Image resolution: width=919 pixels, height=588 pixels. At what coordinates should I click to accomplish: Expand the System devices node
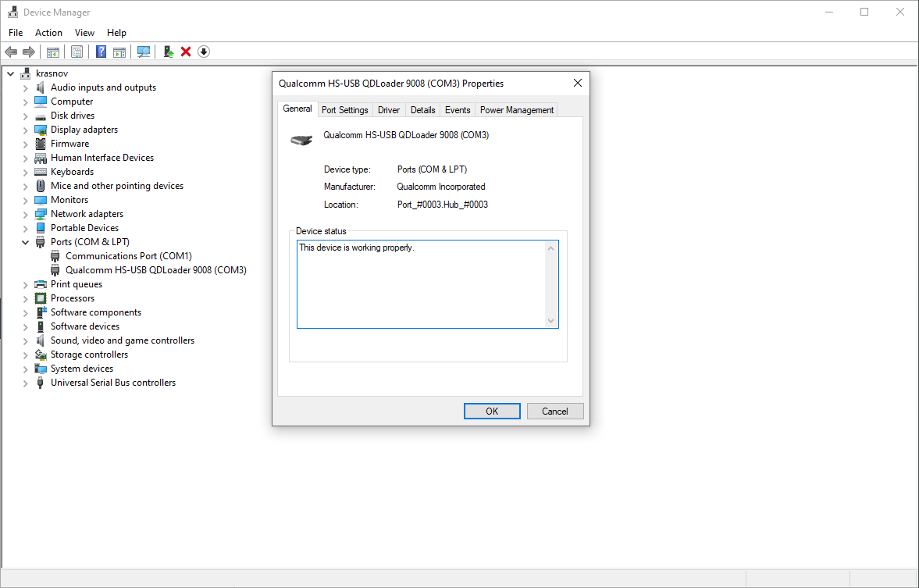pos(25,369)
